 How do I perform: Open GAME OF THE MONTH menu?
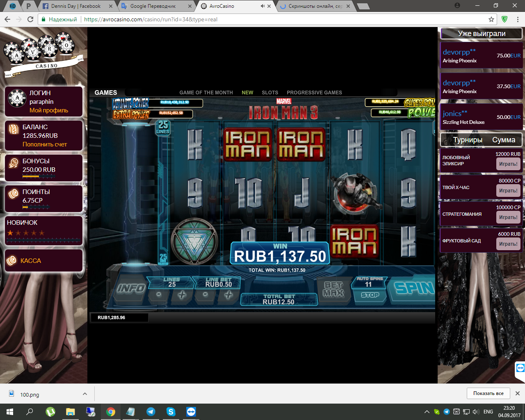(206, 93)
